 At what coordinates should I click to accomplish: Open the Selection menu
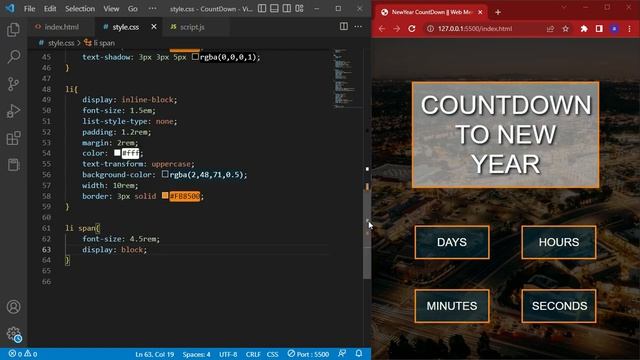point(80,9)
